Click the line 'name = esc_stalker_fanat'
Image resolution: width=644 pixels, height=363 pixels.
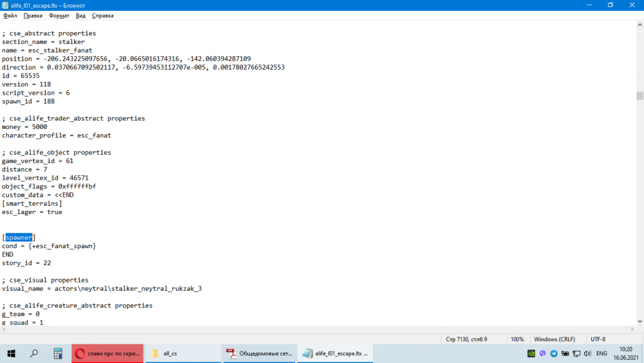click(47, 50)
